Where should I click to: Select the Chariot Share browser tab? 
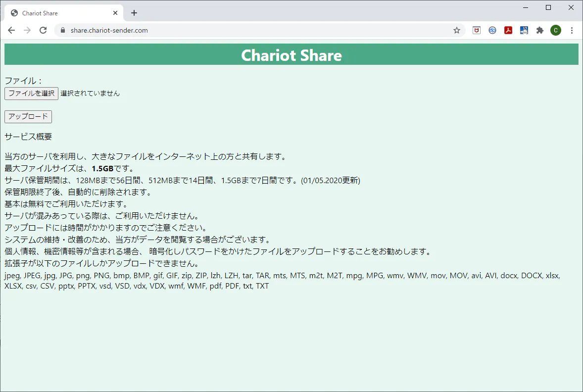click(59, 13)
